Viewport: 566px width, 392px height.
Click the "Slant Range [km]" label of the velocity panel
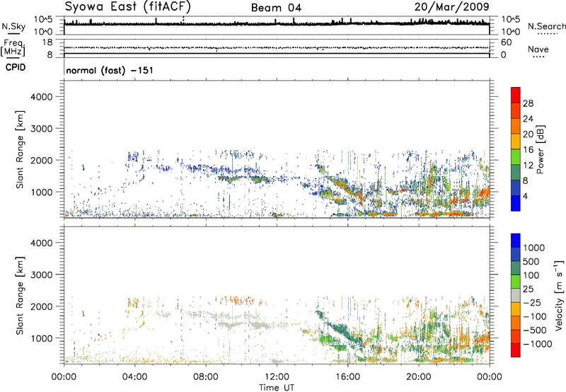click(x=20, y=295)
